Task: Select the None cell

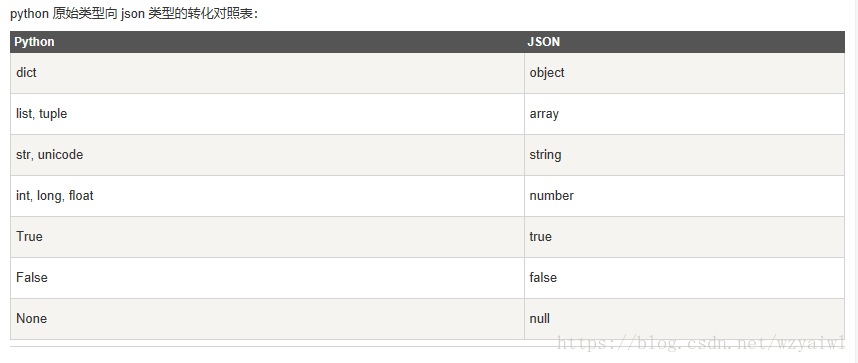Action: [267, 319]
